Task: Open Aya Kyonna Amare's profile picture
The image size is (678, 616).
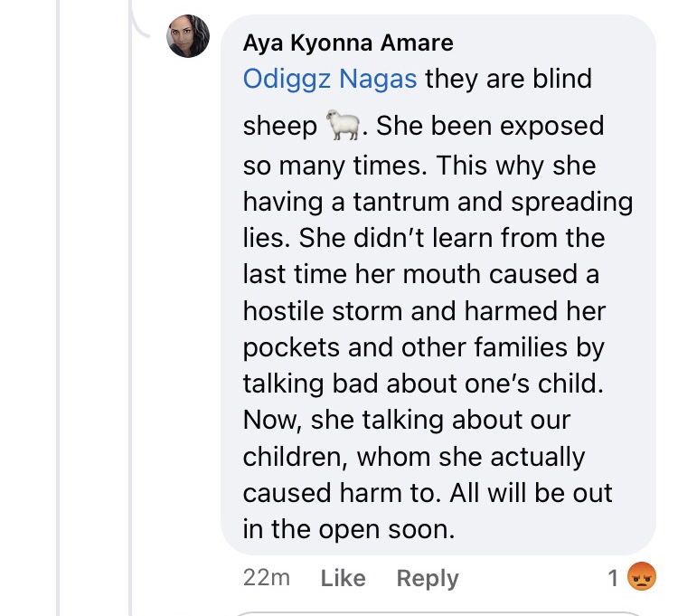Action: point(188,36)
